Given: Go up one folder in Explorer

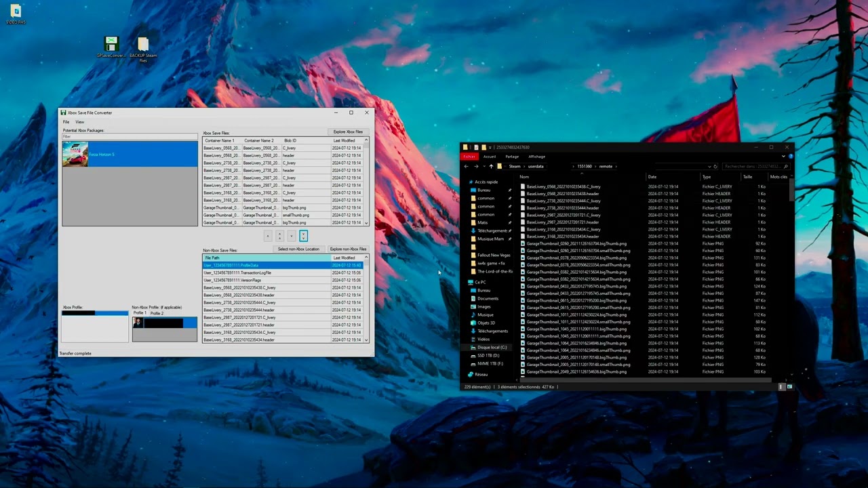Looking at the screenshot, I should (x=491, y=166).
